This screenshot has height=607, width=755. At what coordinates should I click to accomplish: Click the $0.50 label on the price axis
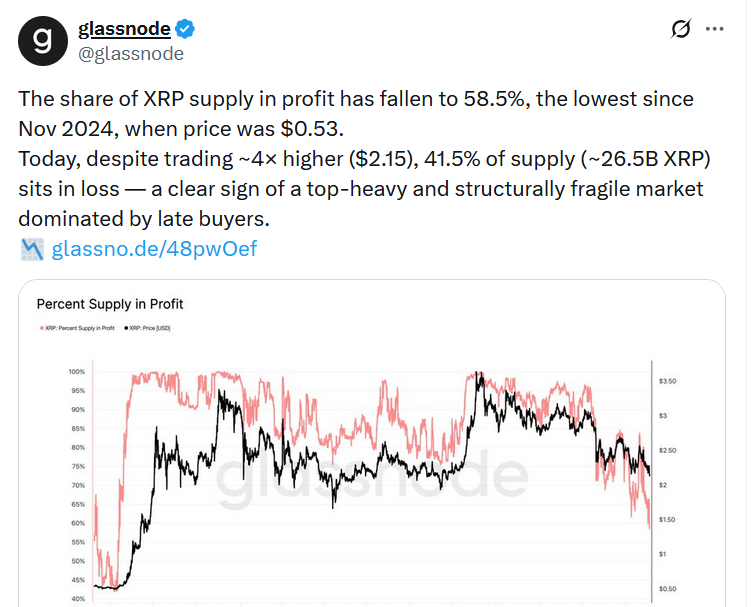(x=670, y=588)
